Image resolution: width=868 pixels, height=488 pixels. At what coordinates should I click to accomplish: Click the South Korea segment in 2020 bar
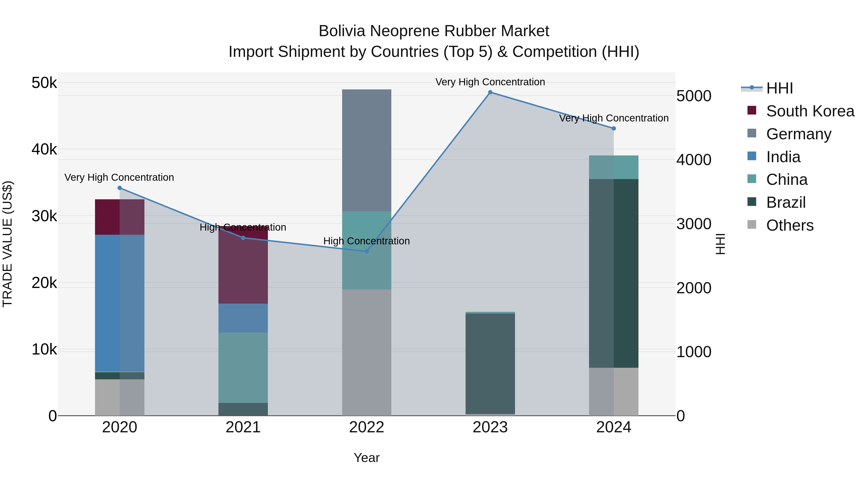click(x=120, y=217)
